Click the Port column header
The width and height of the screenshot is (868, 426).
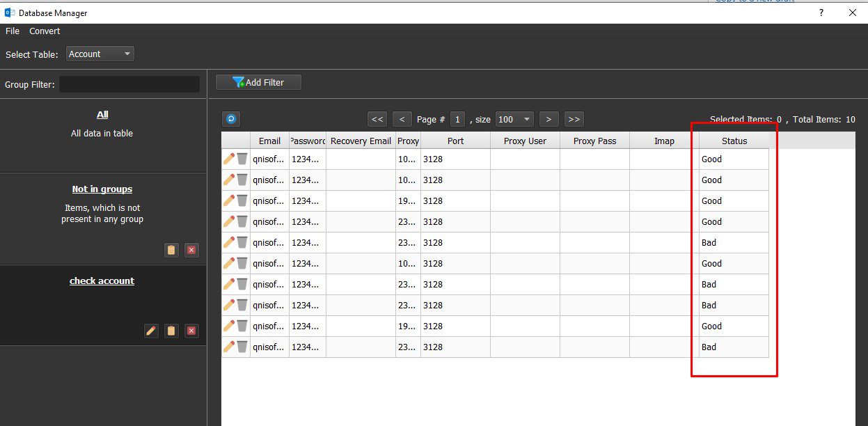[455, 141]
